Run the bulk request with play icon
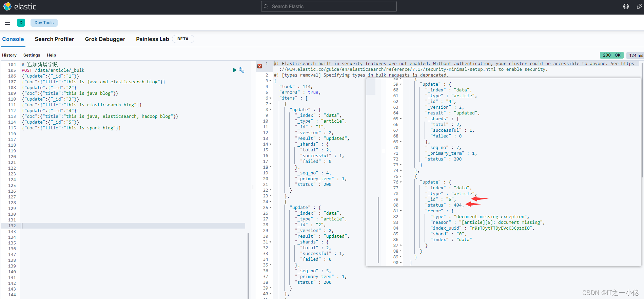The width and height of the screenshot is (644, 299). point(234,70)
